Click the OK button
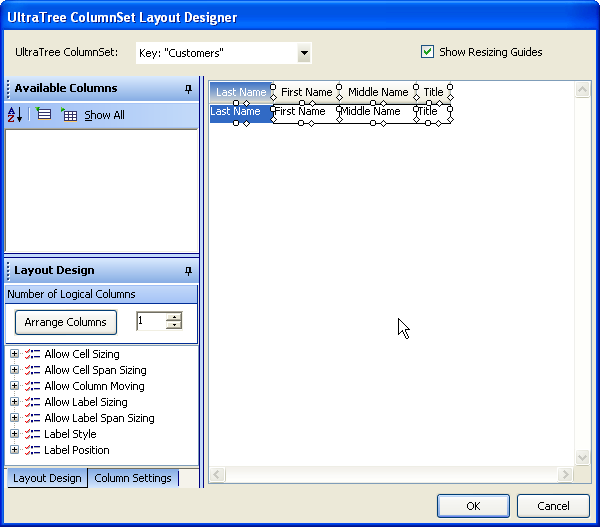 click(473, 506)
